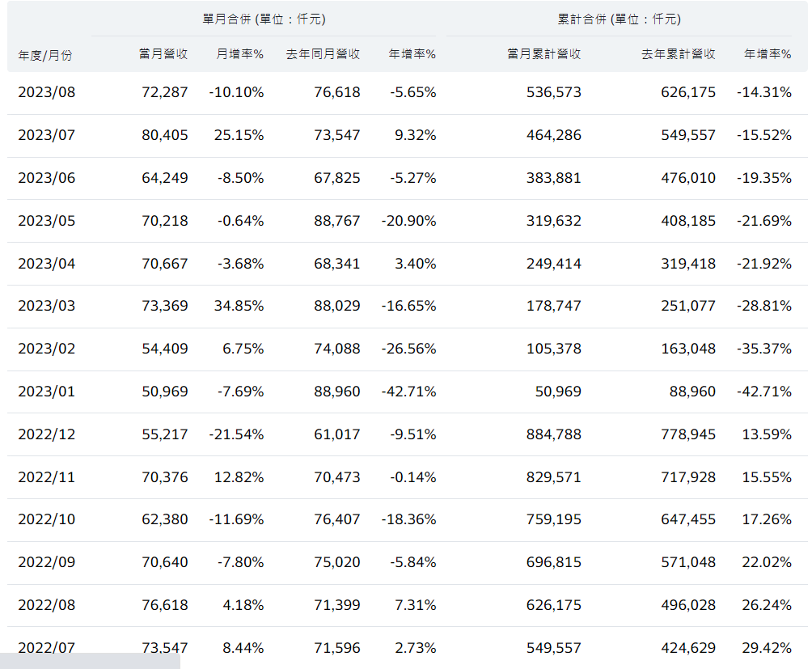
Task: Click the 年度/月份 column header
Action: click(45, 55)
